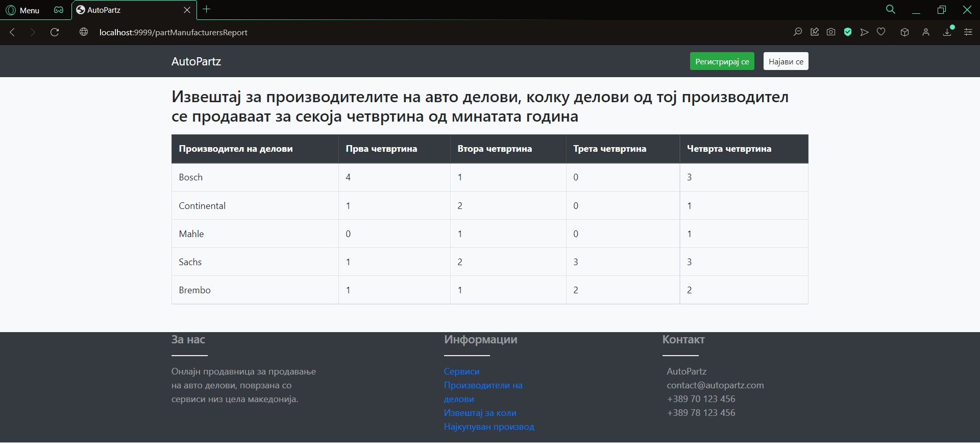The image size is (980, 444).
Task: Open the Сервиси footer link
Action: (x=461, y=371)
